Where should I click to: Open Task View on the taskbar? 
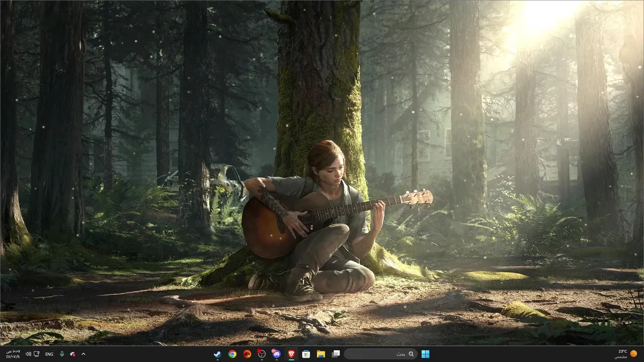pos(336,354)
